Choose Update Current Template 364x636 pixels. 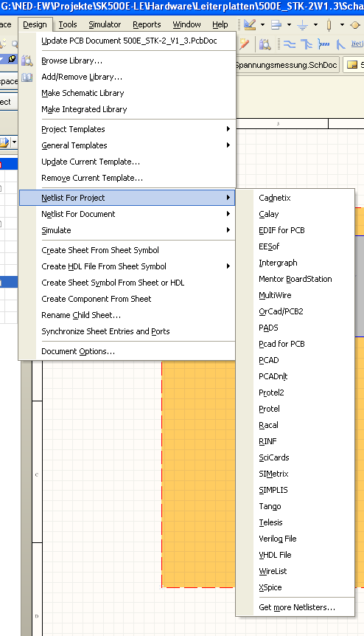127,162
